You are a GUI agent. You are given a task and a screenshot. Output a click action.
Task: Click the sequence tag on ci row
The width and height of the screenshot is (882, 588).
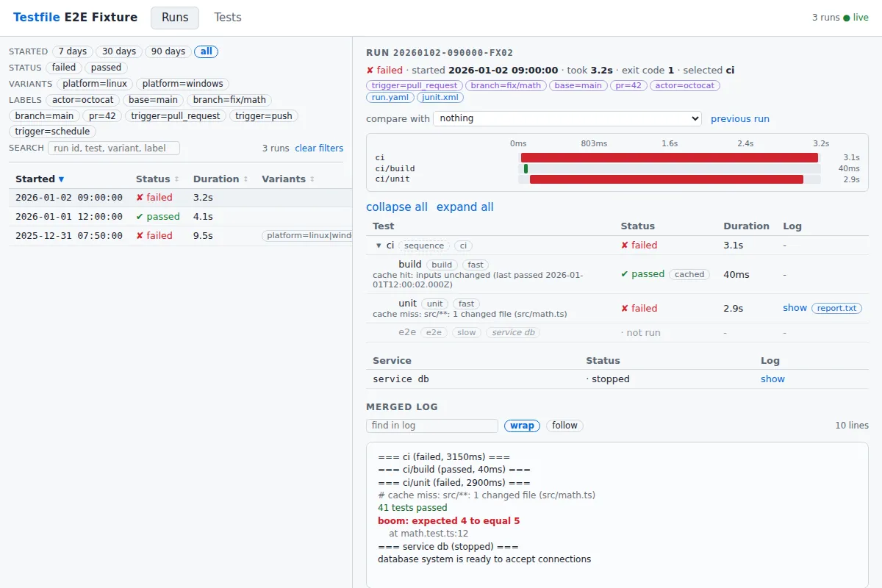pos(425,245)
